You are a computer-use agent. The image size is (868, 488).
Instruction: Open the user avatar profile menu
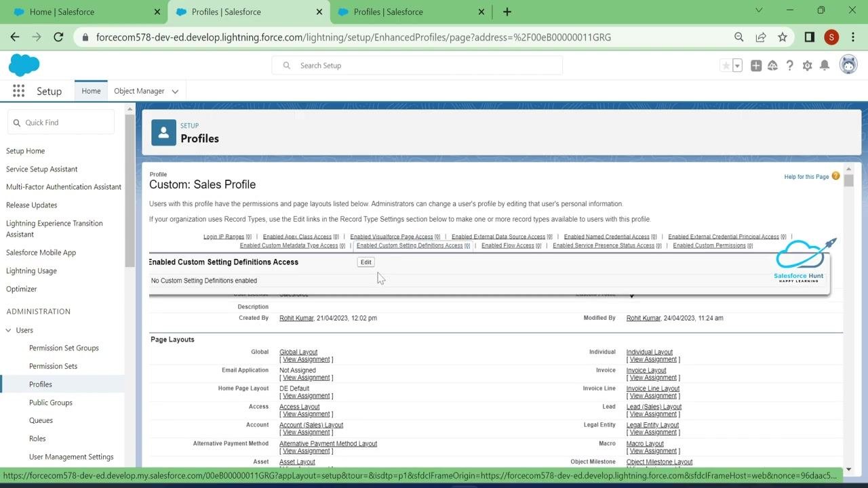point(848,65)
